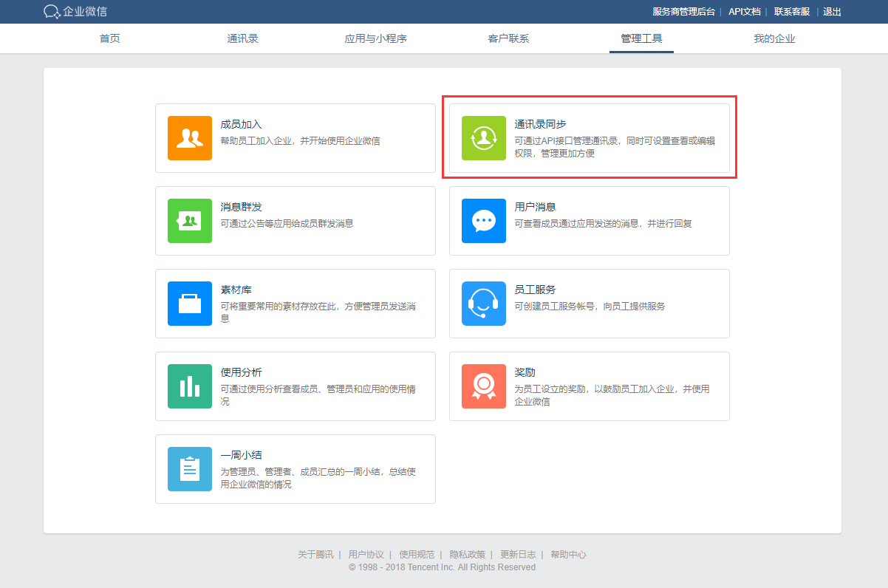Click the API文档 link
The width and height of the screenshot is (888, 588).
[x=744, y=12]
